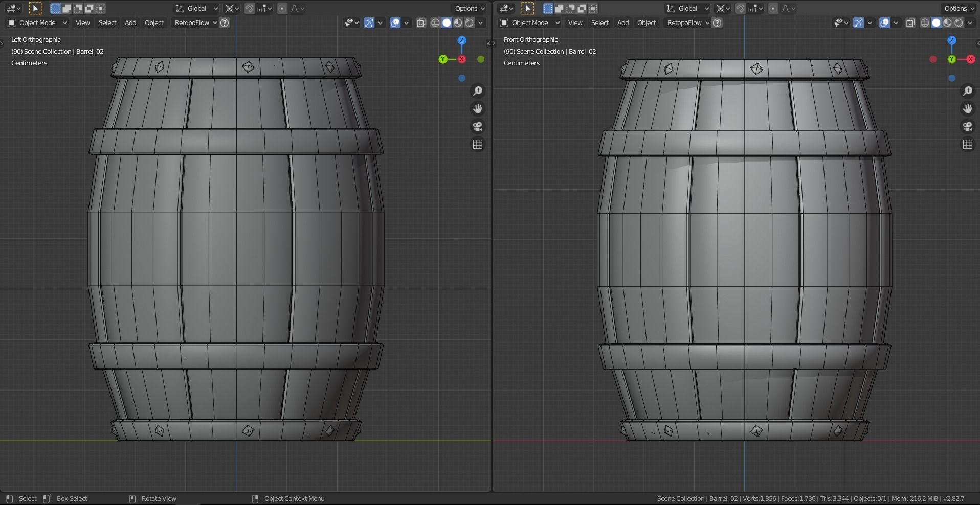Viewport: 980px width, 505px height.
Task: Open Global orientation dropdown in Front Orthographic viewport
Action: (688, 8)
